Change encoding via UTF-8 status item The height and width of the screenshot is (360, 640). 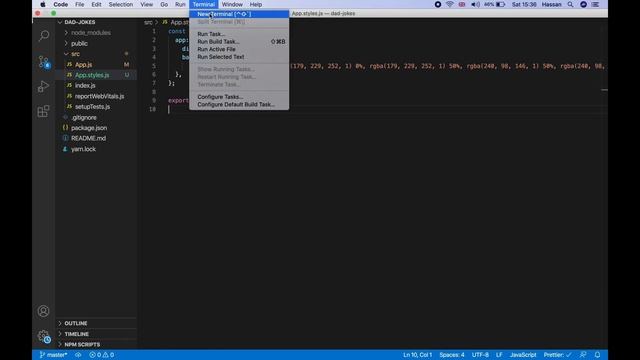[480, 355]
